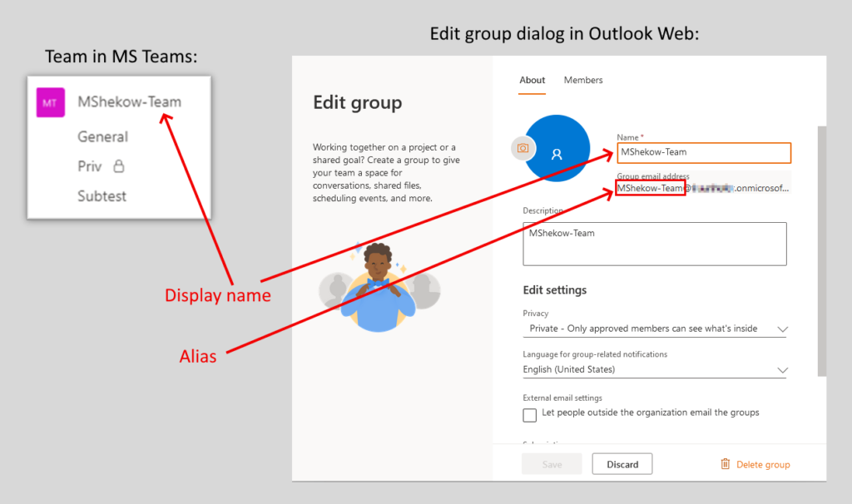Image resolution: width=852 pixels, height=504 pixels.
Task: Open the Subtest channel
Action: [102, 196]
